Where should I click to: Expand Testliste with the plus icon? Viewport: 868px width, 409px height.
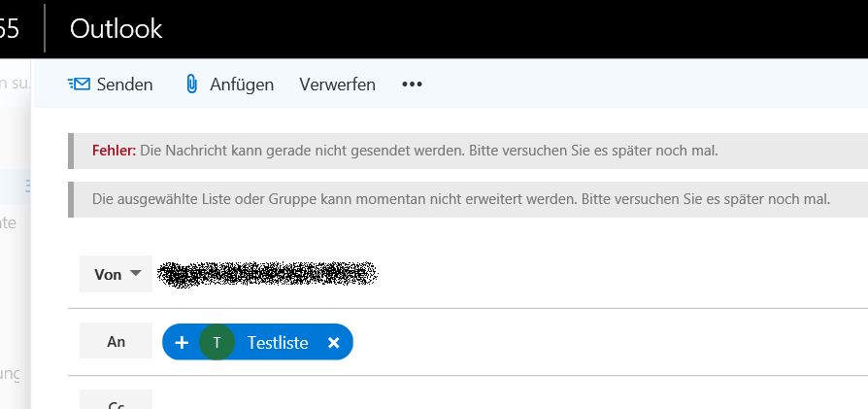pos(182,343)
